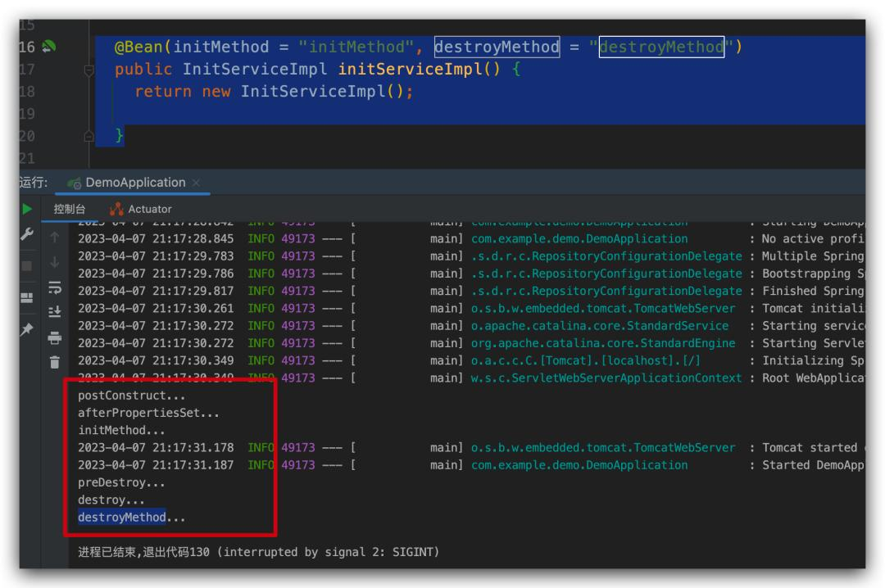The width and height of the screenshot is (885, 588).
Task: Click 'Multiple Spring' log message
Action: point(813,257)
